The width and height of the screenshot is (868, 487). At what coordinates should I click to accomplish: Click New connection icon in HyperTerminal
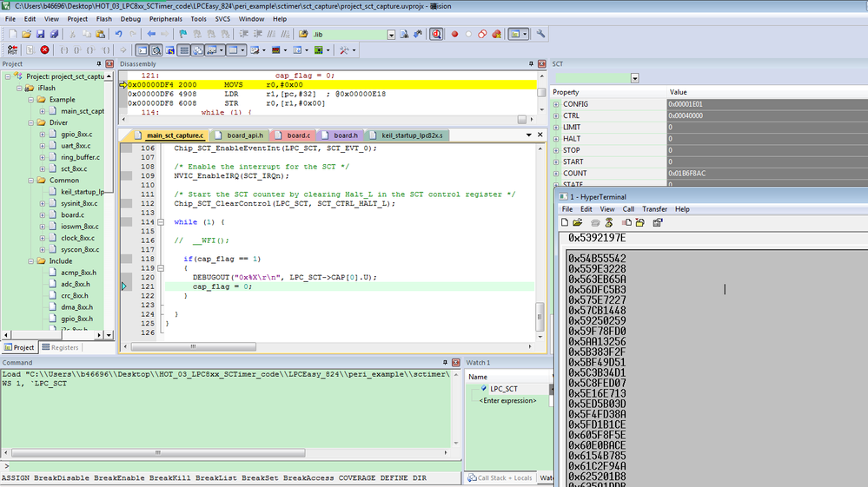(565, 223)
